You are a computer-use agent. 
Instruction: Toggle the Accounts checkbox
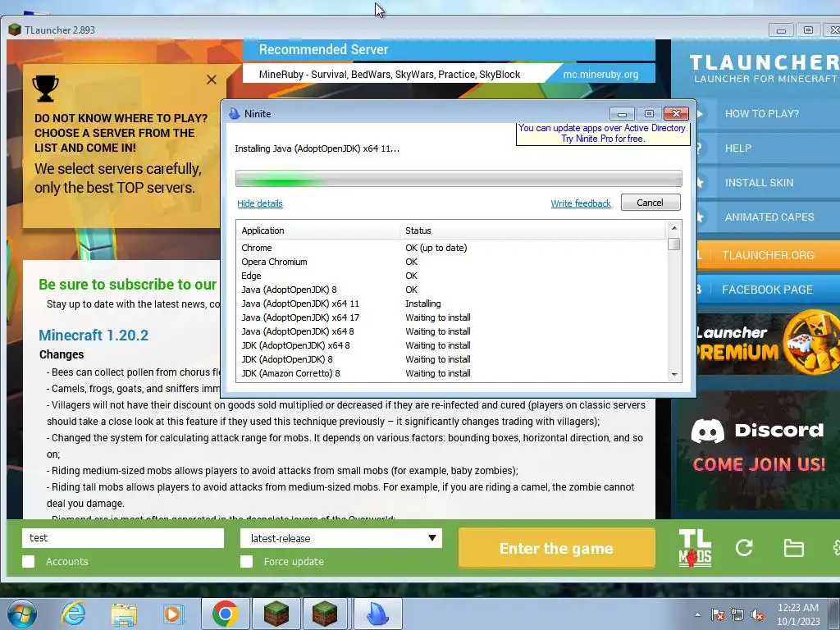29,561
